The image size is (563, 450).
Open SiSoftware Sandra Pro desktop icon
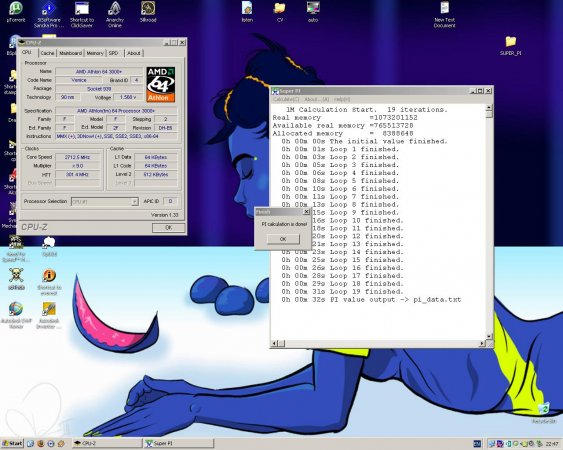pos(49,14)
